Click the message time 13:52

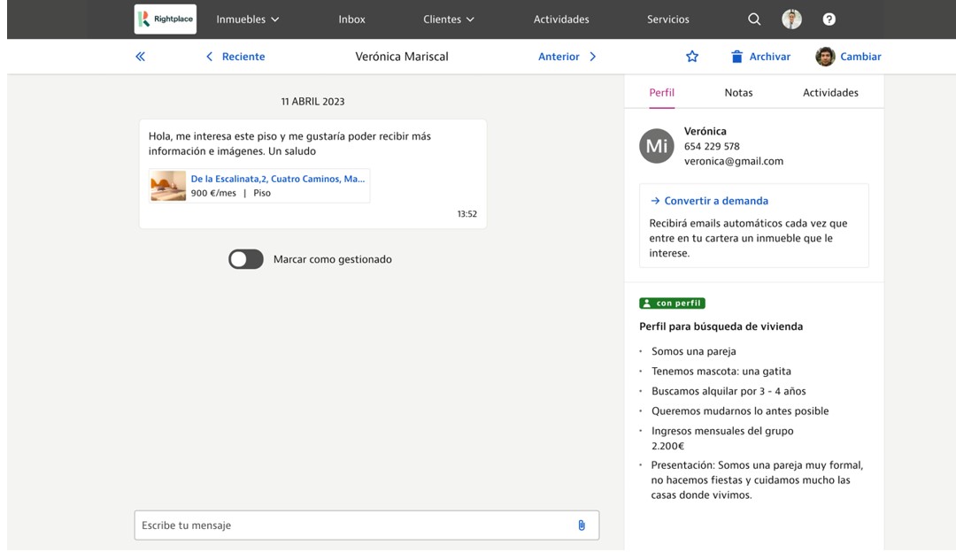[x=467, y=214]
